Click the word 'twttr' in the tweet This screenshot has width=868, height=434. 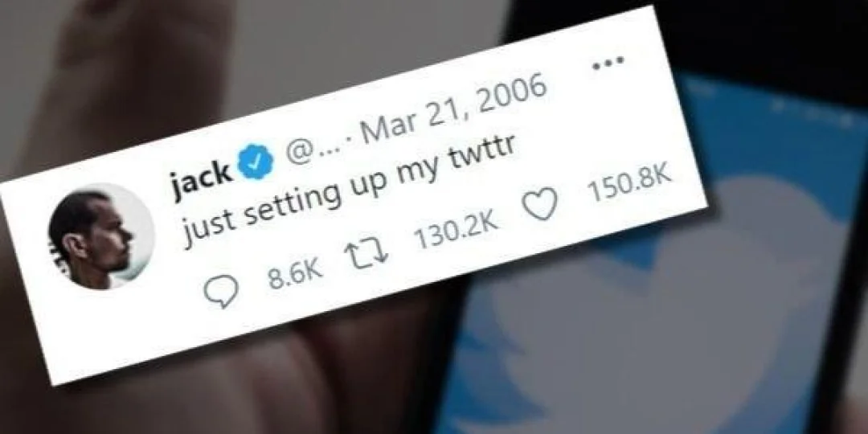(x=481, y=157)
